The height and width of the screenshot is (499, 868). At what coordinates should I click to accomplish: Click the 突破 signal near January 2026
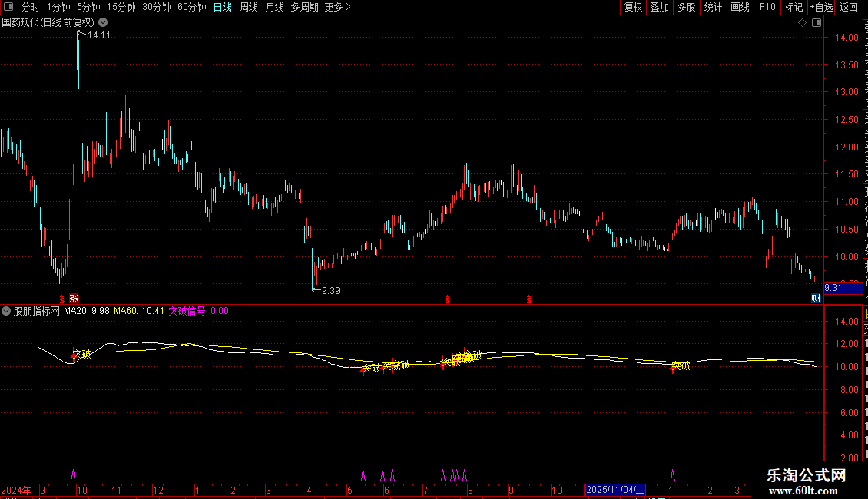point(681,365)
